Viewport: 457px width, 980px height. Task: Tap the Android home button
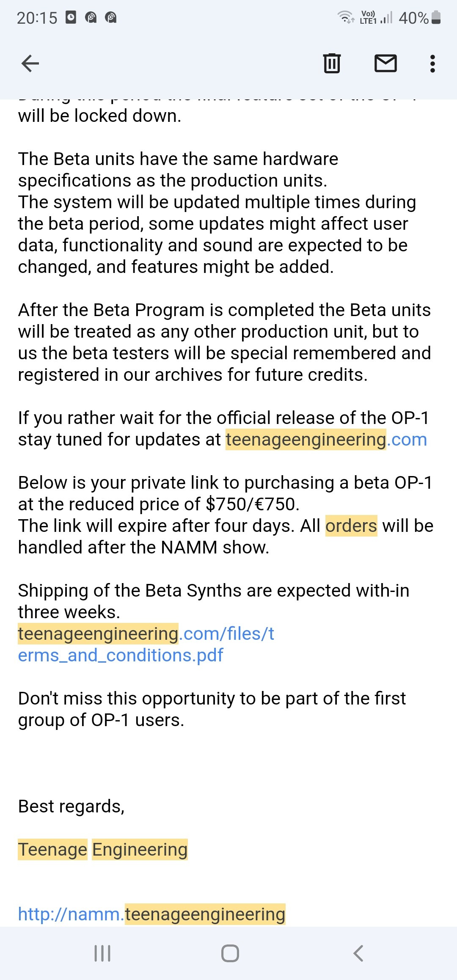pyautogui.click(x=230, y=953)
